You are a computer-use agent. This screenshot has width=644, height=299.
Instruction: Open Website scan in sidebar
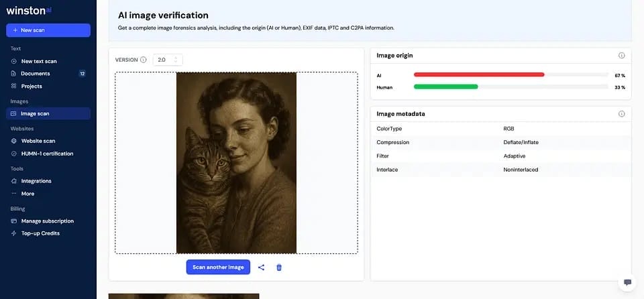38,141
